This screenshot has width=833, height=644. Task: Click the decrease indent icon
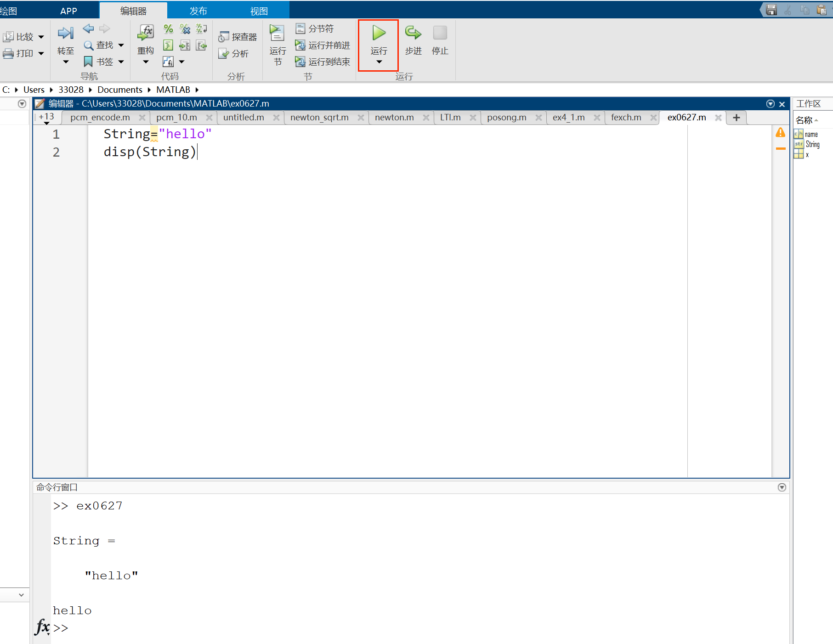point(201,45)
